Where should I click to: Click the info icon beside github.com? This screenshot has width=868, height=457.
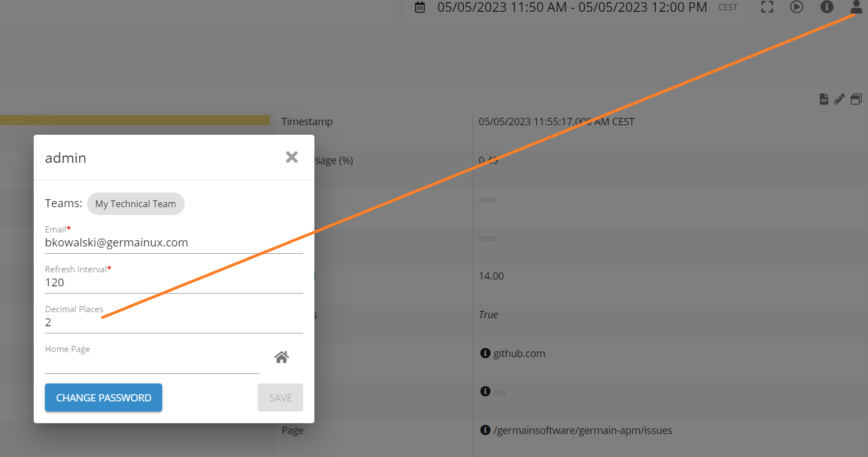click(486, 353)
